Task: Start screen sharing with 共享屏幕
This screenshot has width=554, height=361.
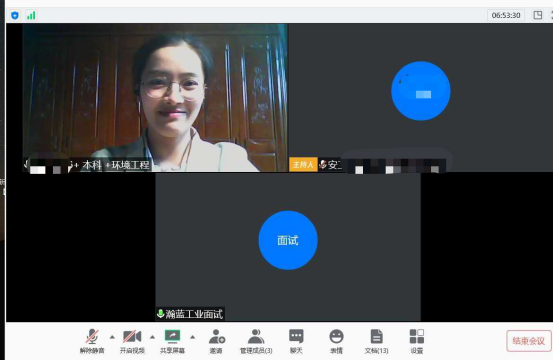Action: tap(172, 341)
